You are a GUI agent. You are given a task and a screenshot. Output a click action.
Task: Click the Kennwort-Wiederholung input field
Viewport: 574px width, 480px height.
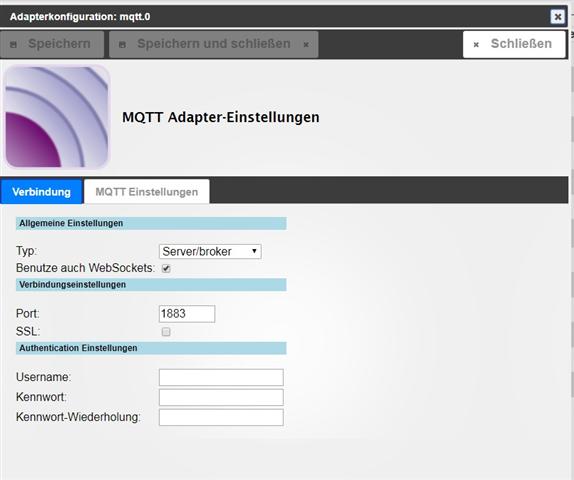(x=221, y=417)
